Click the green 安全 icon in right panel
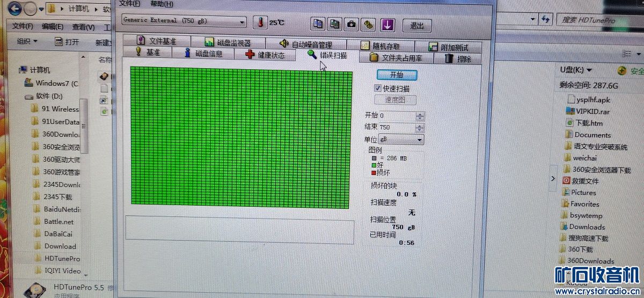Image resolution: width=644 pixels, height=298 pixels. click(x=622, y=70)
